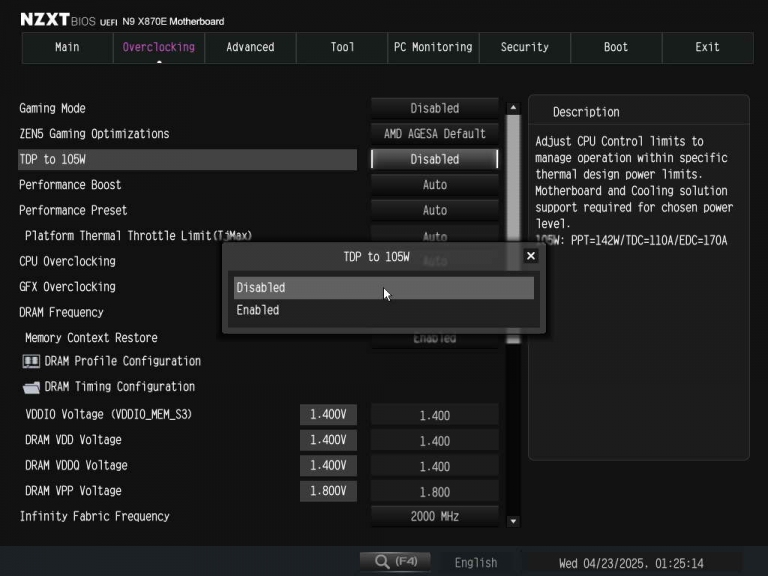Click the scroll down arrow of settings list

point(513,521)
